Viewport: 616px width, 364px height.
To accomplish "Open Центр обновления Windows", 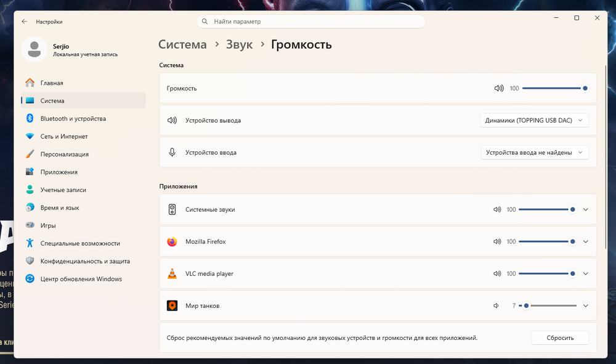I will (x=83, y=279).
